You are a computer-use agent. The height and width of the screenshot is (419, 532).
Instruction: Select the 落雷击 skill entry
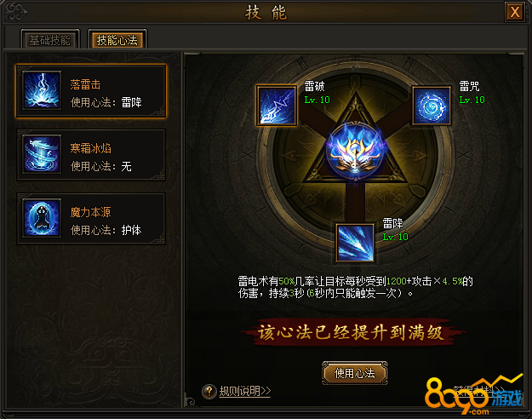91,91
